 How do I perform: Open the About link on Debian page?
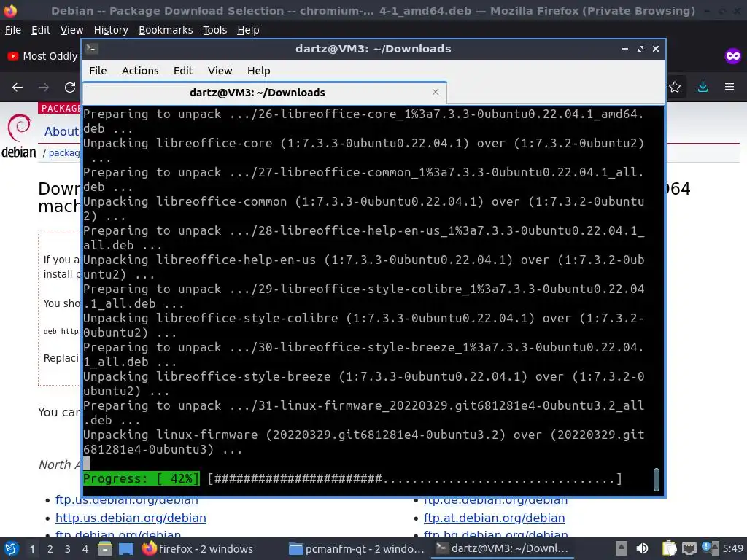tap(61, 131)
